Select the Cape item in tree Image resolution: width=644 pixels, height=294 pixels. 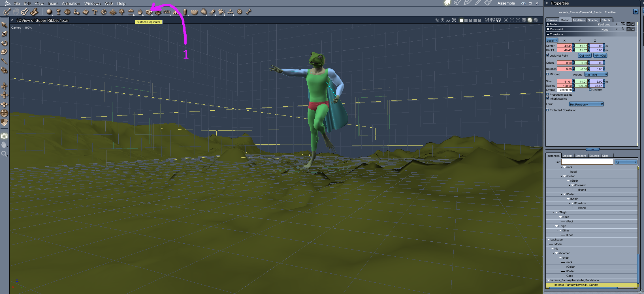pos(570,276)
